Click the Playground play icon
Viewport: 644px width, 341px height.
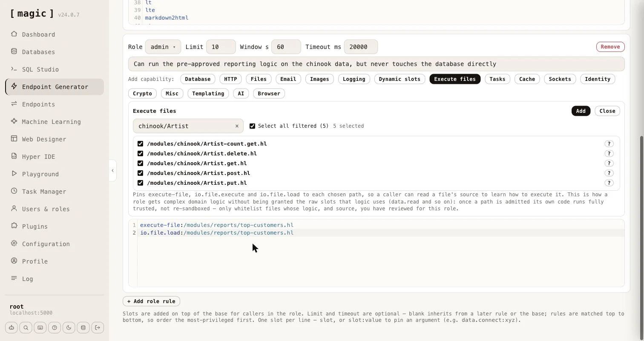click(x=14, y=174)
